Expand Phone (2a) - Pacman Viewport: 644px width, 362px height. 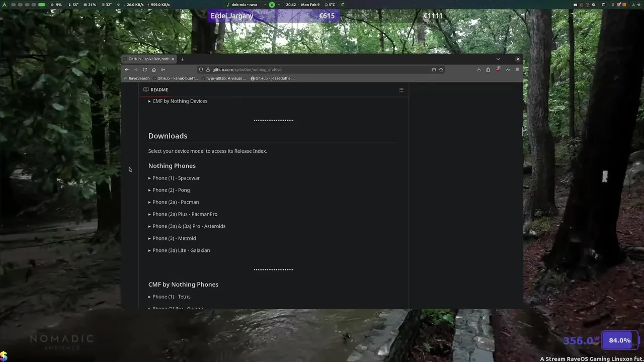174,202
